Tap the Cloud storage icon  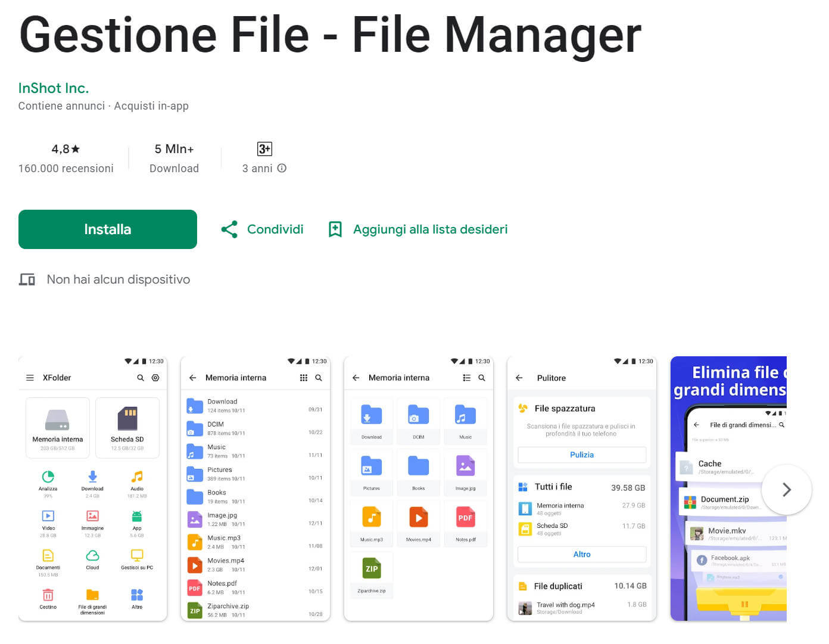pyautogui.click(x=92, y=556)
